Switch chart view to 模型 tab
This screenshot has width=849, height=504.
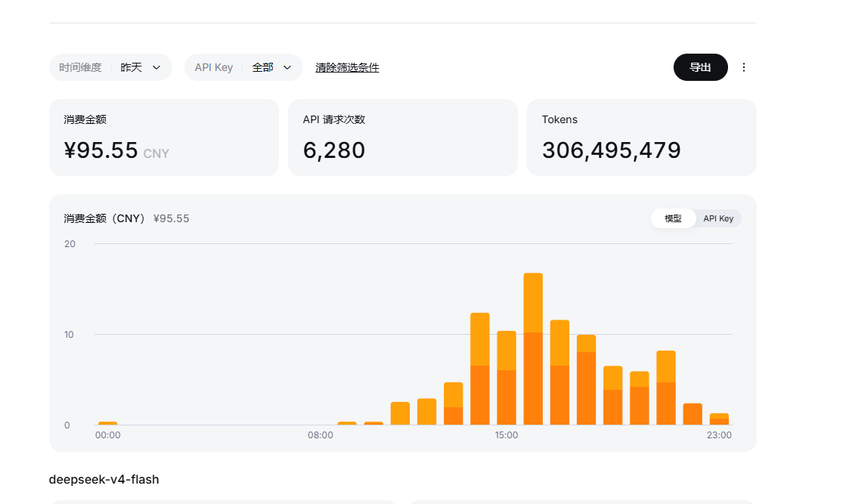click(x=673, y=218)
